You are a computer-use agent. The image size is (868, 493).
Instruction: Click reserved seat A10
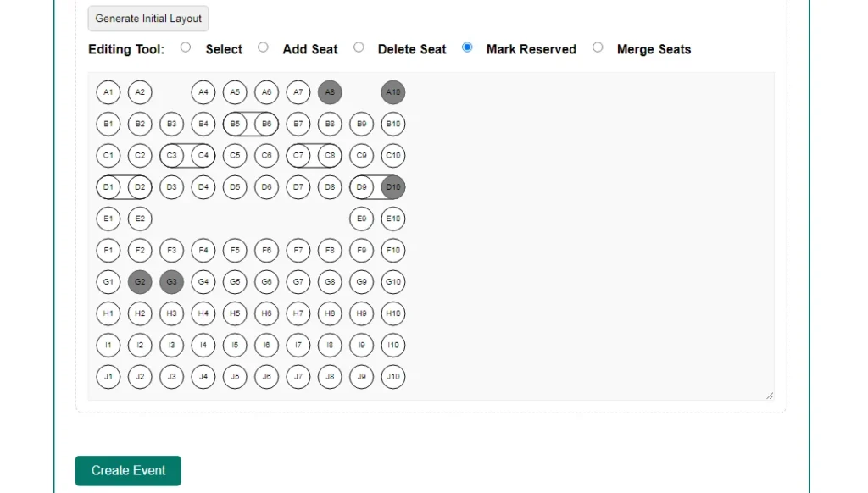click(x=393, y=92)
